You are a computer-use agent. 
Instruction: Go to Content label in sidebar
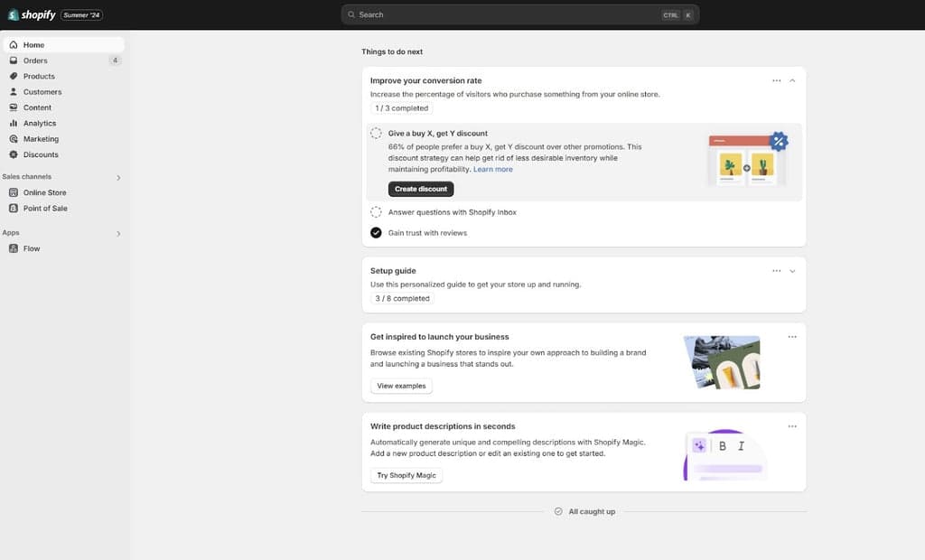(37, 107)
